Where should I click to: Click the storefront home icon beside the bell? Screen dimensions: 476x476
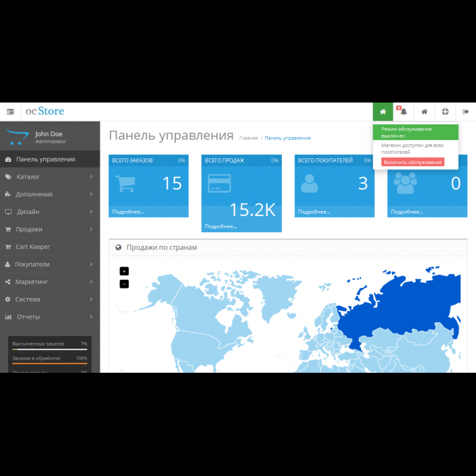424,112
